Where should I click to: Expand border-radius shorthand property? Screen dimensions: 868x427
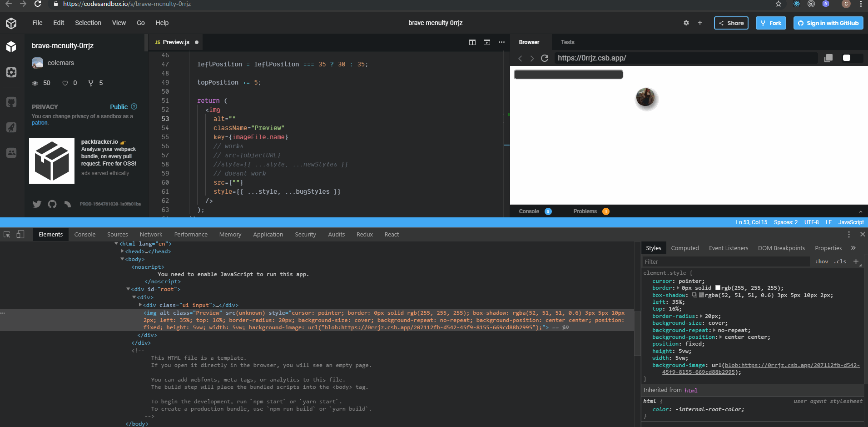tap(701, 316)
